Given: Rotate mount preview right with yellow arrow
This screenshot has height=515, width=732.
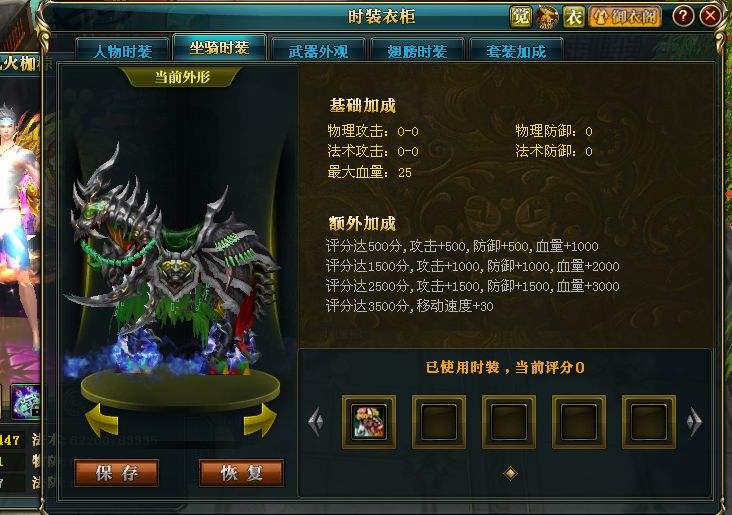Looking at the screenshot, I should click(260, 420).
